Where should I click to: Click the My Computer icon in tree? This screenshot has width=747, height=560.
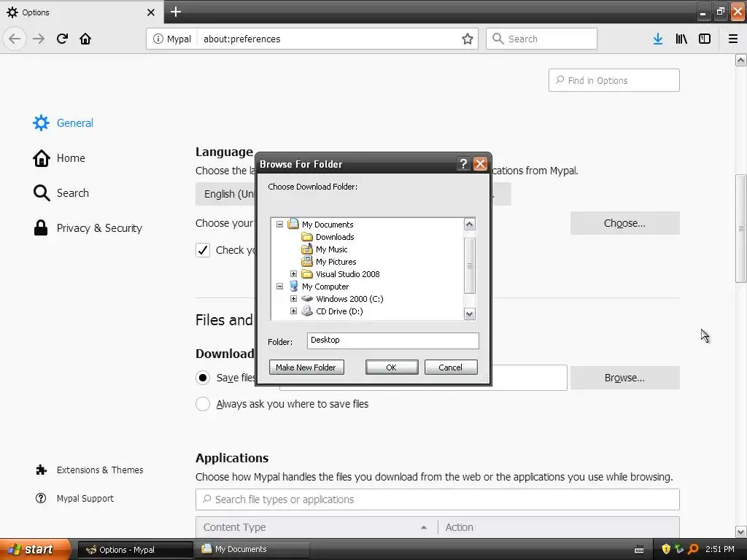pyautogui.click(x=293, y=286)
